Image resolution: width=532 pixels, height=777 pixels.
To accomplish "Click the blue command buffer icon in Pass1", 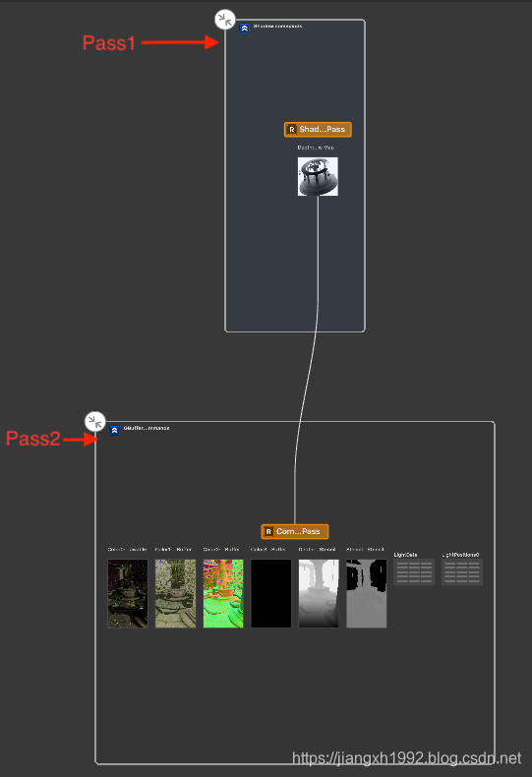I will pos(244,29).
